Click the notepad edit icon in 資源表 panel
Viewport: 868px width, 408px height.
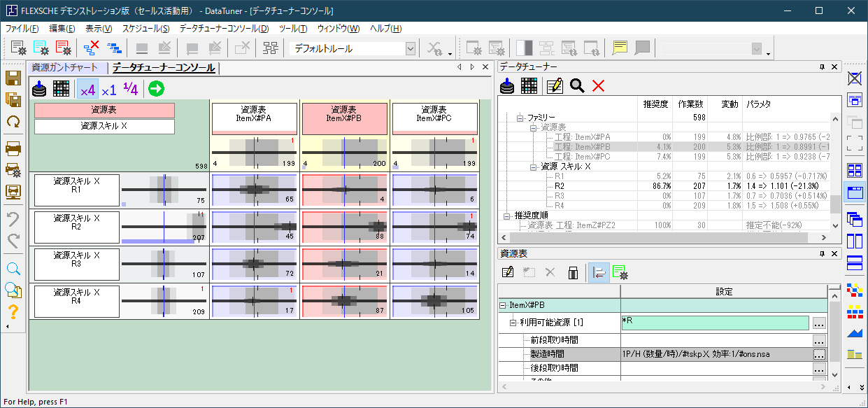508,272
